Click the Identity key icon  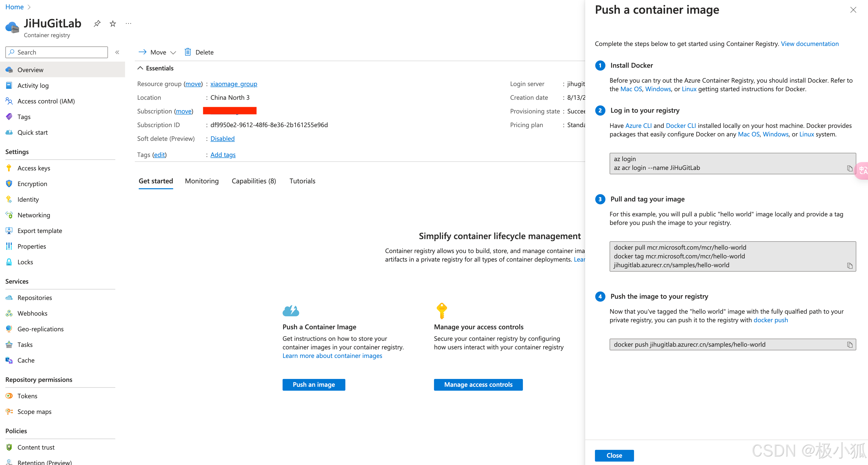coord(9,199)
